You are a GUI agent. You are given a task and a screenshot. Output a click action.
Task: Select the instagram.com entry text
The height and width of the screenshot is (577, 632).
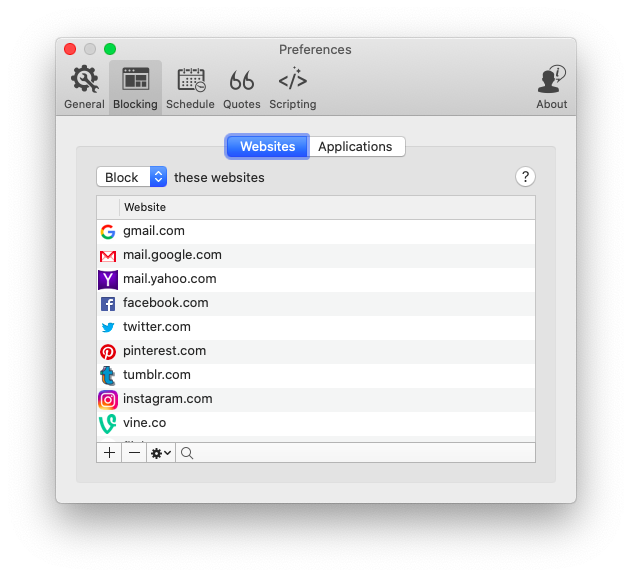point(168,399)
